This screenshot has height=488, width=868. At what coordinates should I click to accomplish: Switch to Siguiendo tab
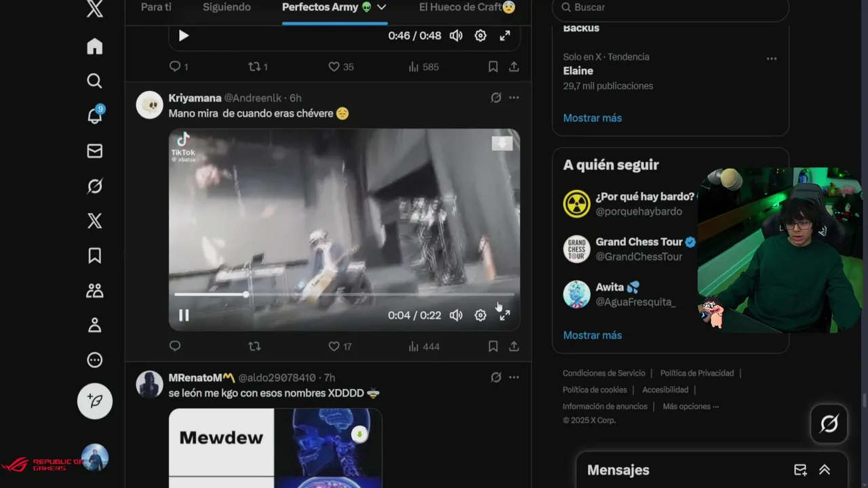pos(226,7)
